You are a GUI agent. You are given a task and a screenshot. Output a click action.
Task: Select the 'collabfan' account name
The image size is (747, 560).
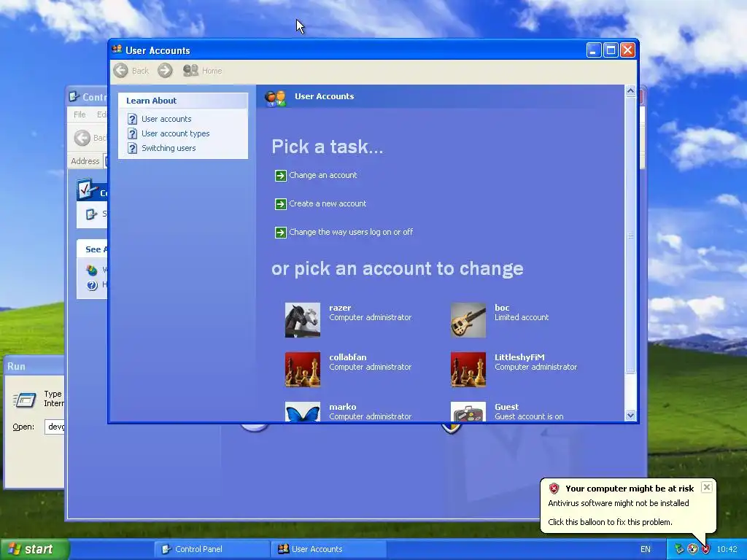(x=348, y=357)
